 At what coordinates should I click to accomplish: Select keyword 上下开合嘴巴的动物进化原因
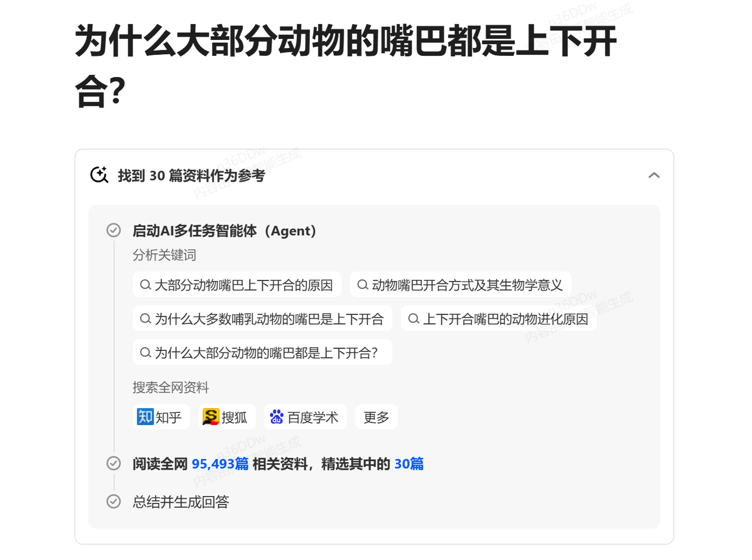click(x=499, y=319)
